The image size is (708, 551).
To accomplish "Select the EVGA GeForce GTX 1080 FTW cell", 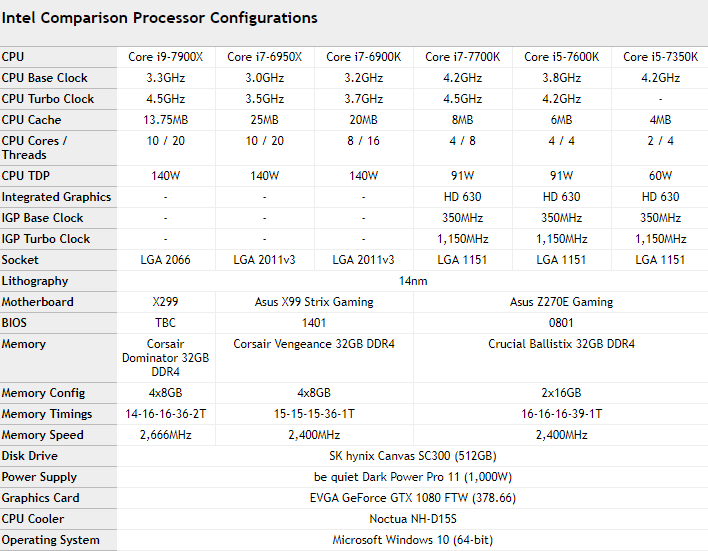I will pos(413,498).
